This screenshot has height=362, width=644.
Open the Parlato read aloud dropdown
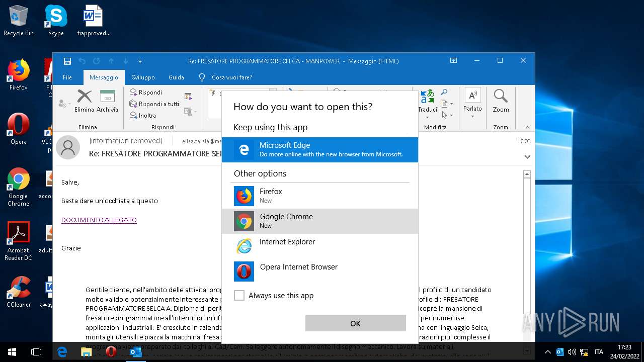click(x=472, y=104)
